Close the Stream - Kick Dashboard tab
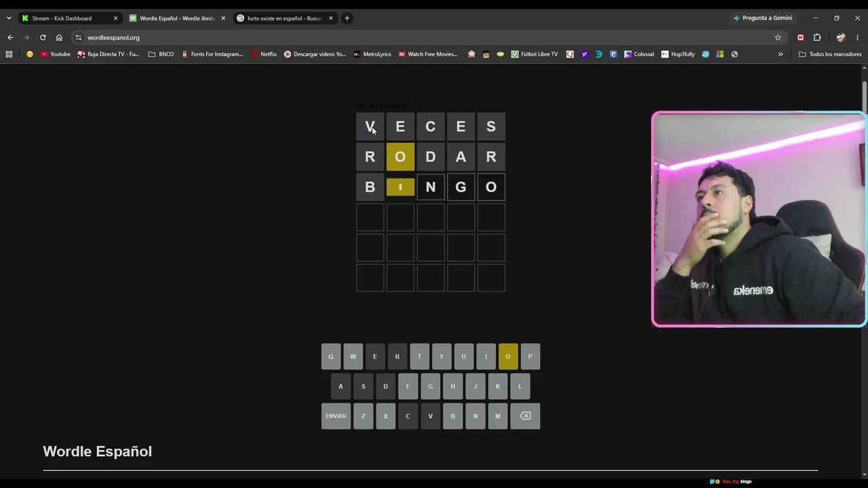868x488 pixels. pyautogui.click(x=115, y=18)
